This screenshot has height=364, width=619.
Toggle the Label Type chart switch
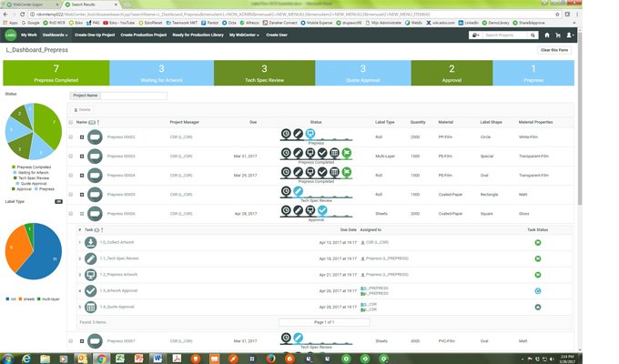tap(58, 202)
